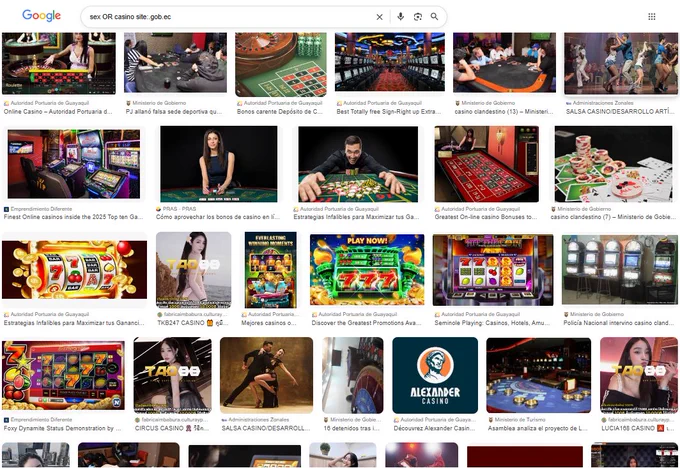Open search by image camera icon

coord(418,16)
